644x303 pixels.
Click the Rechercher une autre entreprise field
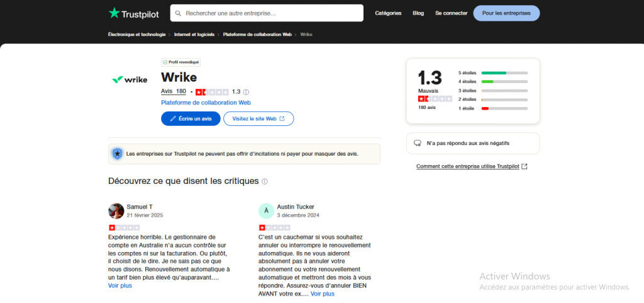pos(267,13)
